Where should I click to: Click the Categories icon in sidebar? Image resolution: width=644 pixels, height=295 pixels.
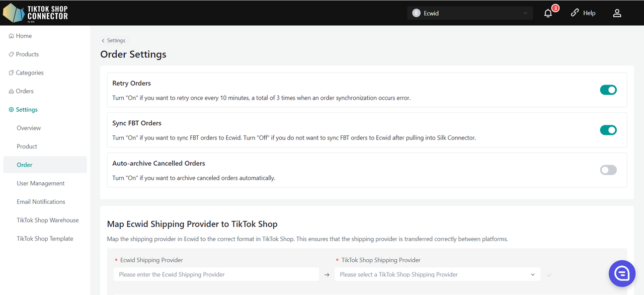12,73
